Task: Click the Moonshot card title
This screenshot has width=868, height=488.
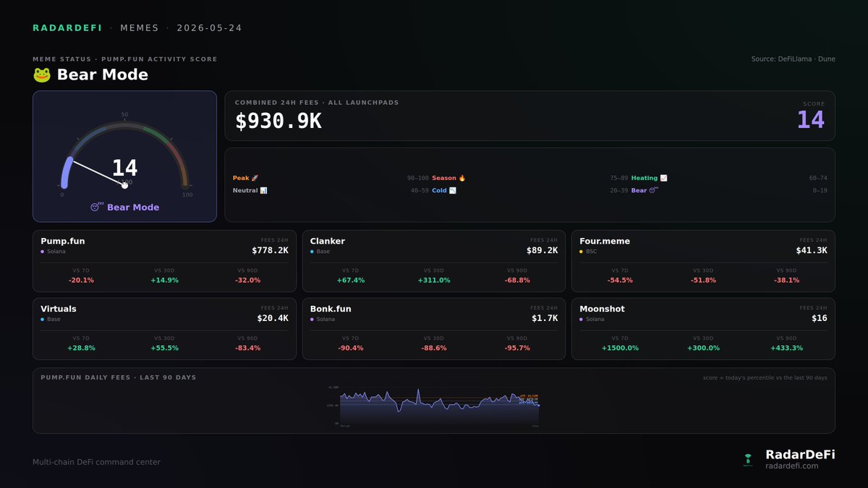Action: [x=602, y=309]
